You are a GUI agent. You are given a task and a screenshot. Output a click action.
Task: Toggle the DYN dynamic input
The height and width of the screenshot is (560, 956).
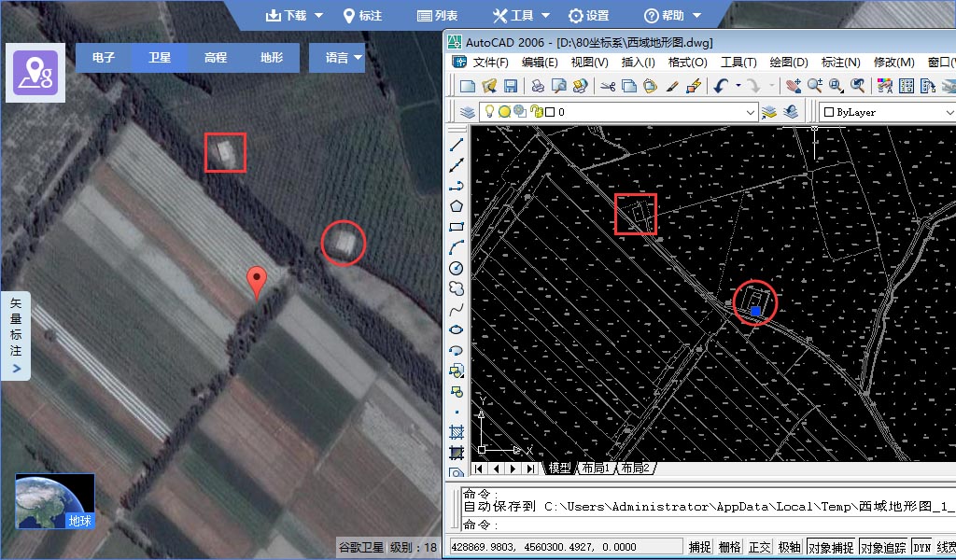(921, 547)
